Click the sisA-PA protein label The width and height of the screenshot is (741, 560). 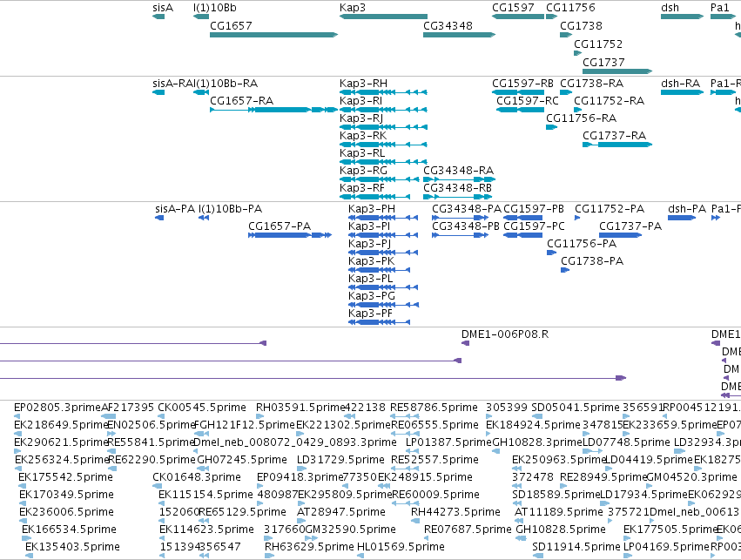point(175,209)
